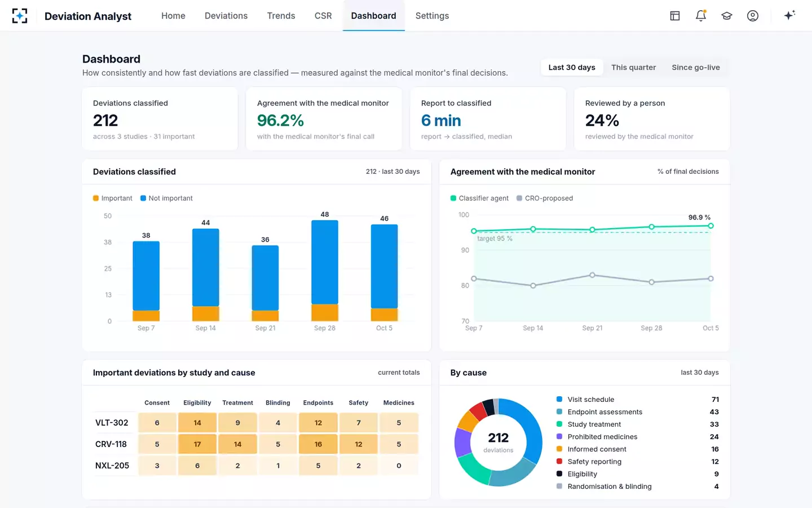
Task: Open the layout panel icon in header
Action: pos(675,16)
